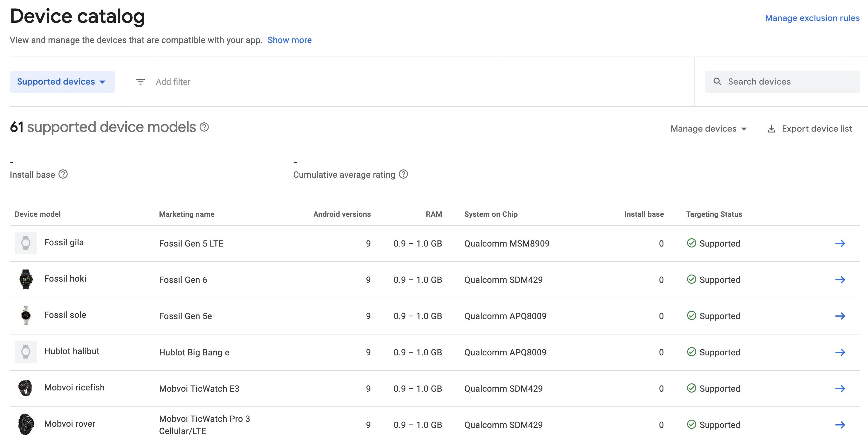Click the Fossil hoki watch thumbnail image

coord(26,279)
